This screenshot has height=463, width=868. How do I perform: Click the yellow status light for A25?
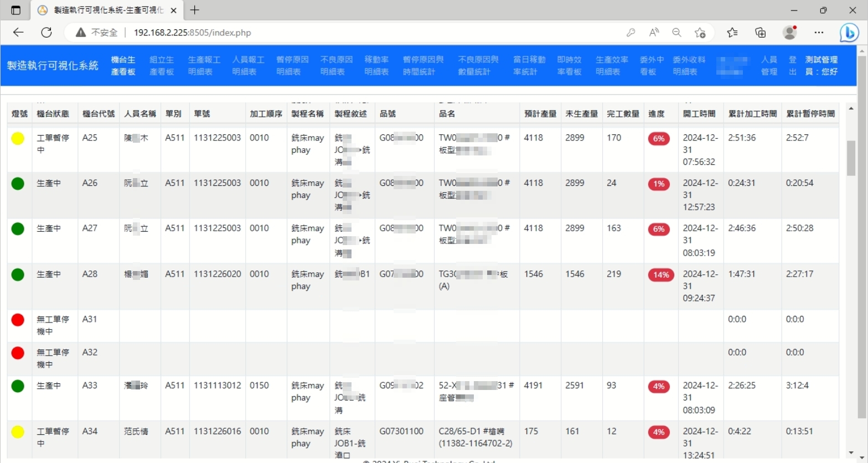(x=18, y=138)
